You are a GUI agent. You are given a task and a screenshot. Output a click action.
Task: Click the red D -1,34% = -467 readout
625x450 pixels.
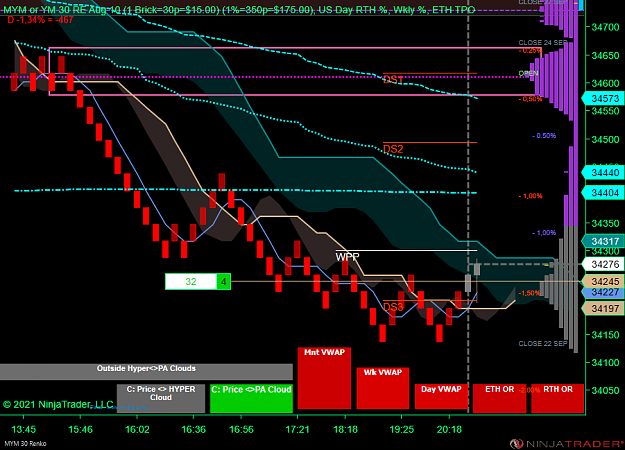(40, 19)
